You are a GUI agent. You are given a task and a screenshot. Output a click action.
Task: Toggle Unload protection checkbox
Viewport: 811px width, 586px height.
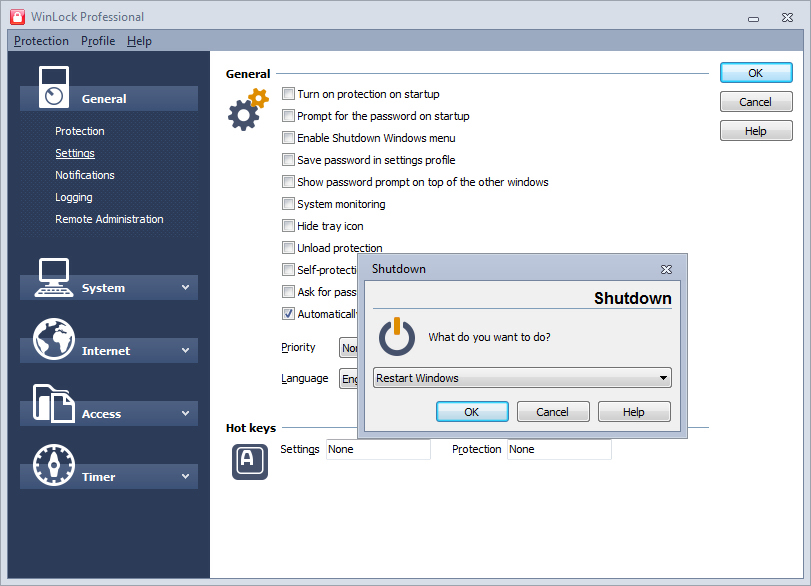pyautogui.click(x=288, y=248)
